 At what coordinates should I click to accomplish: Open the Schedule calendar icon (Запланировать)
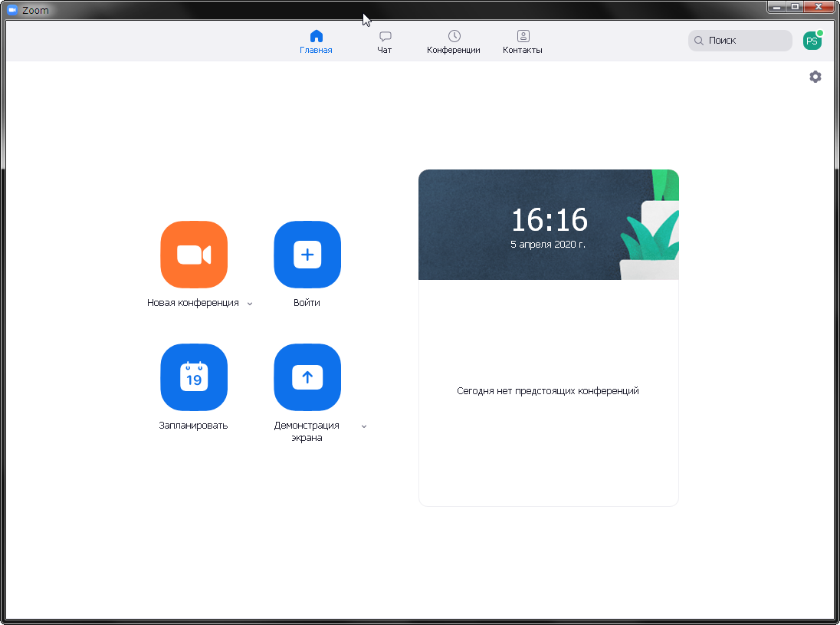click(194, 377)
